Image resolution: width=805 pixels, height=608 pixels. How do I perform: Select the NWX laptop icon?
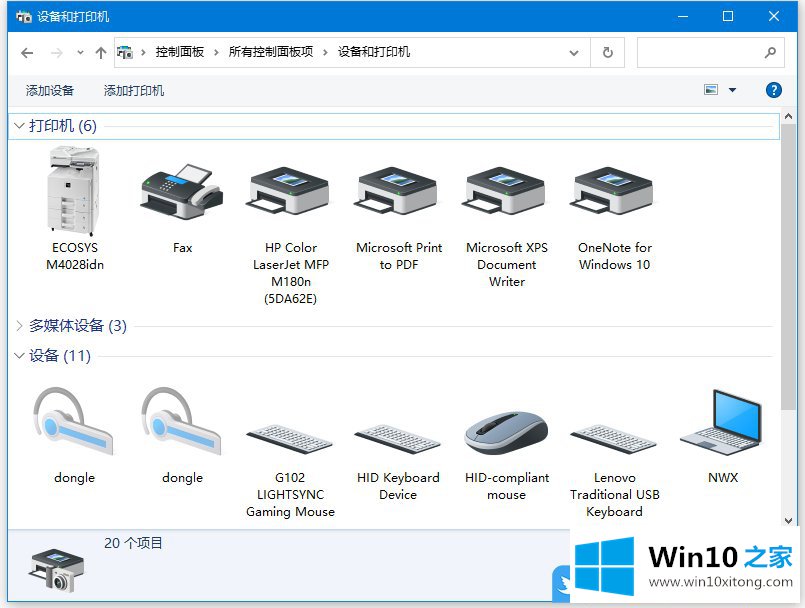click(x=722, y=422)
